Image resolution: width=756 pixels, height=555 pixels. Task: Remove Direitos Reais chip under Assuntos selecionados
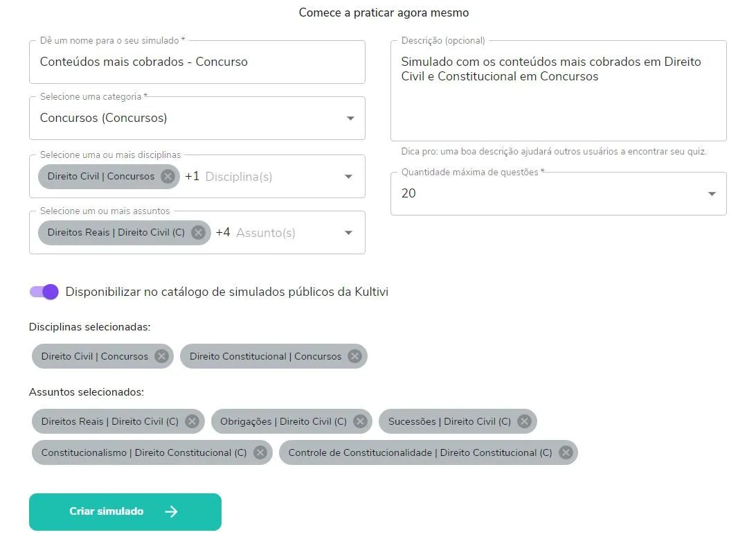pos(192,421)
